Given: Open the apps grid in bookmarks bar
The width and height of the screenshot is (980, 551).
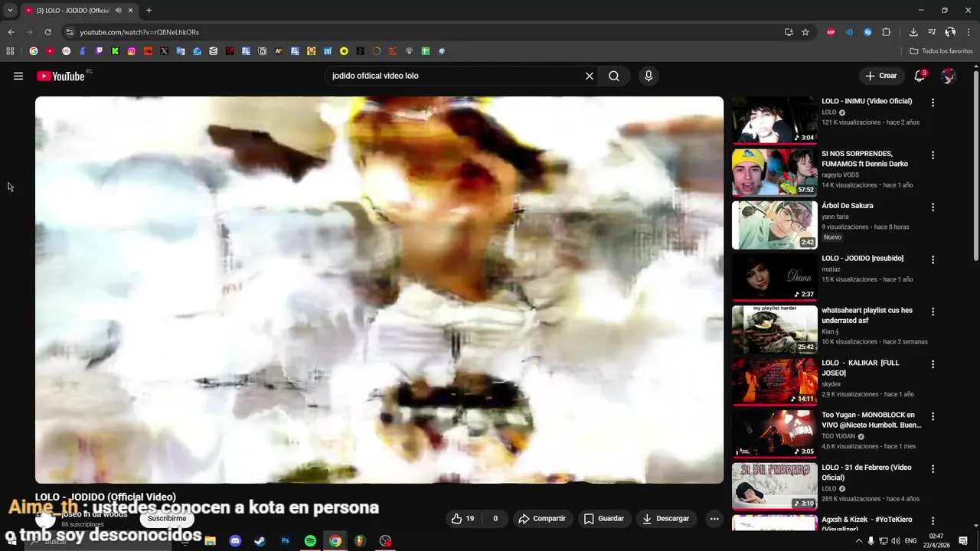Looking at the screenshot, I should coord(10,51).
